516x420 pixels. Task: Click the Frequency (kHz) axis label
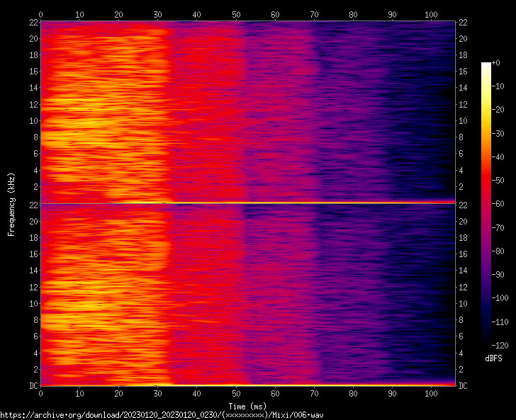(x=11, y=204)
